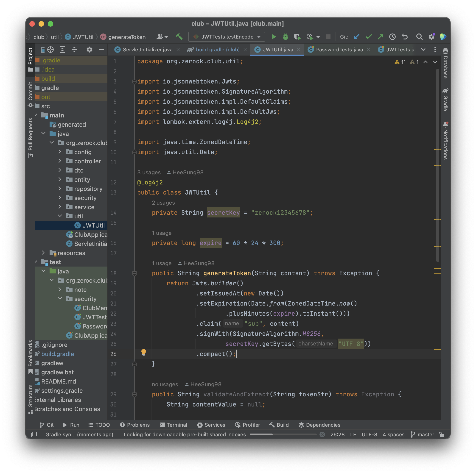Cancel indexing with the X button
The height and width of the screenshot is (473, 476).
click(322, 434)
